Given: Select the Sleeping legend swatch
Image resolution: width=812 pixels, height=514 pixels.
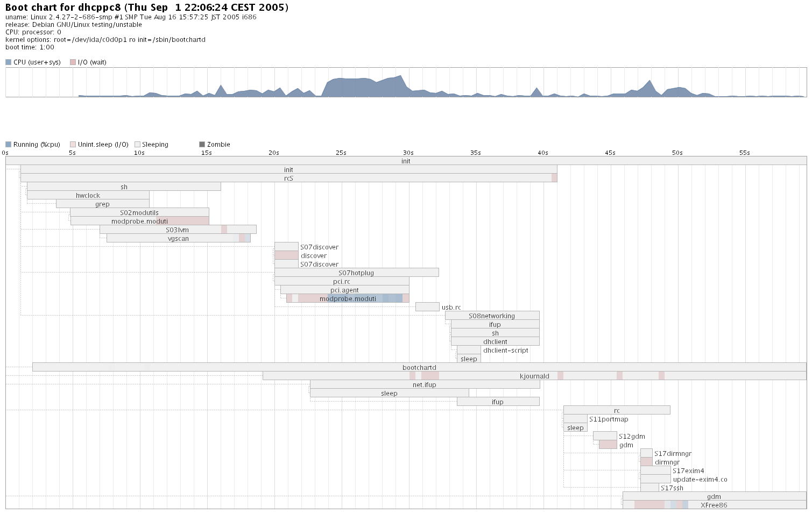Looking at the screenshot, I should 137,145.
